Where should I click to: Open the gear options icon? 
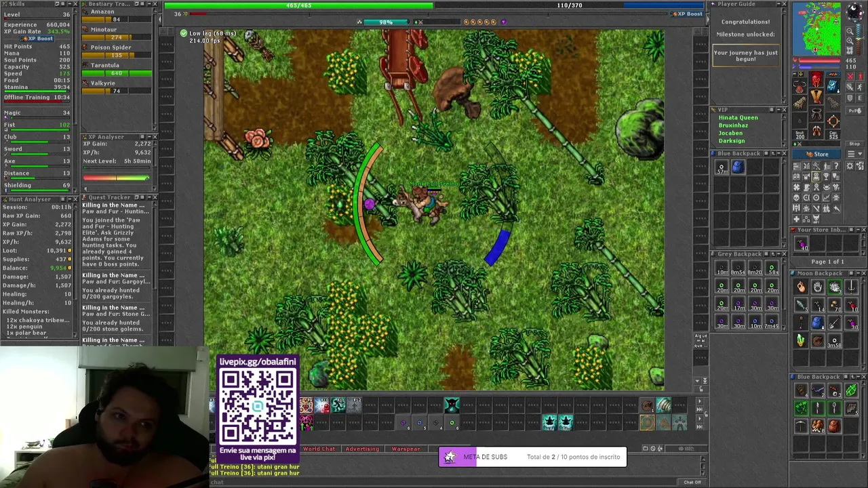pyautogui.click(x=850, y=166)
